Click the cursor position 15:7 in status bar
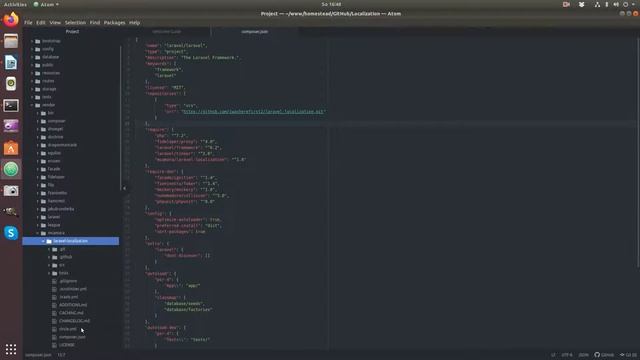 click(x=61, y=355)
